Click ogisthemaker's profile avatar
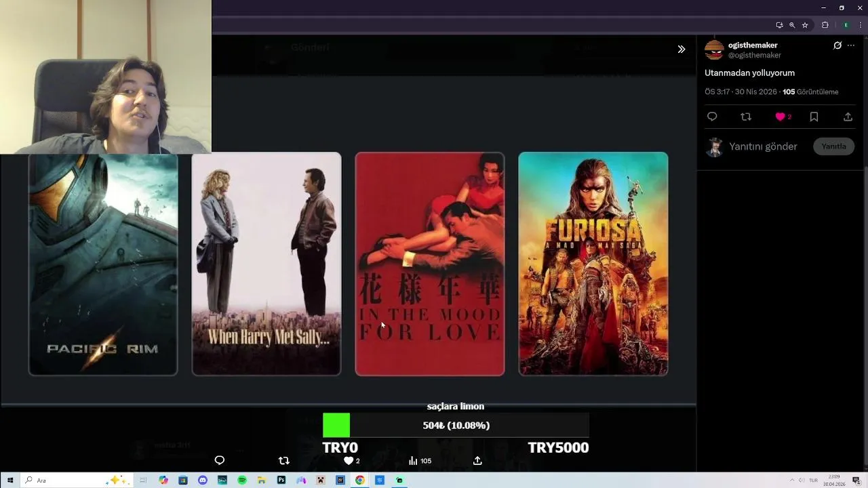 (x=714, y=50)
